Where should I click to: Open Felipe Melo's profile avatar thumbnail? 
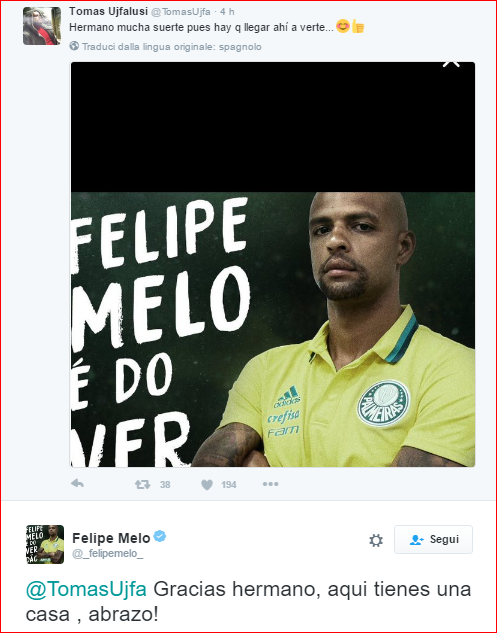click(45, 544)
